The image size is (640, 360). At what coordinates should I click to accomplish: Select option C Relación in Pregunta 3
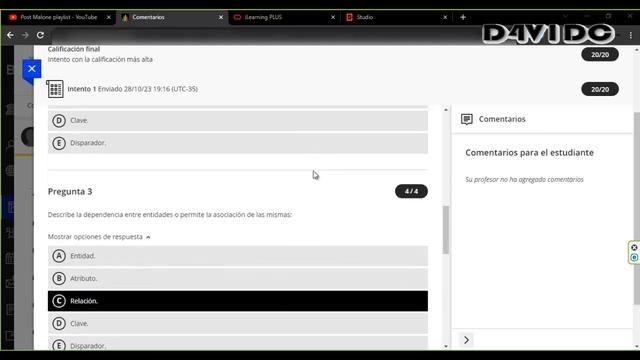tap(238, 301)
